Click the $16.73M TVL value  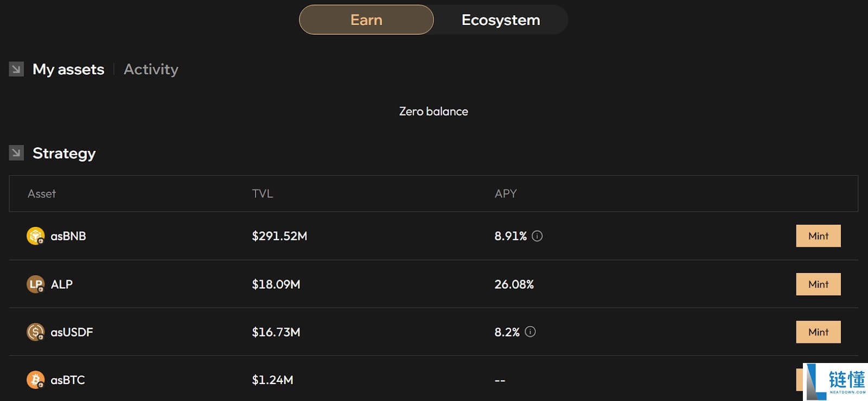276,332
